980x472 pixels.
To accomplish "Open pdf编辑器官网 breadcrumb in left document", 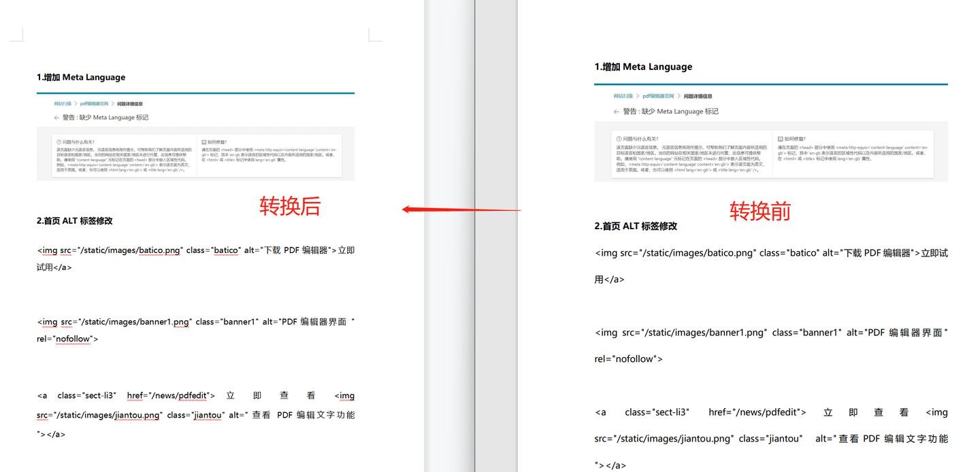I will [94, 104].
